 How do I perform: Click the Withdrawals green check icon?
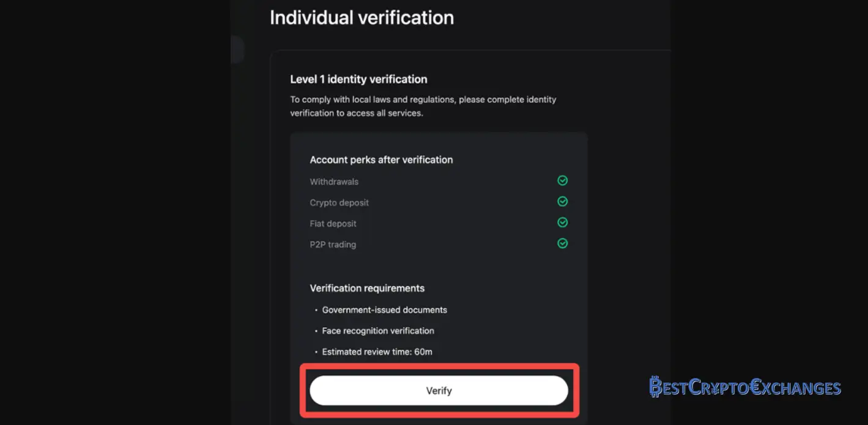pos(562,180)
